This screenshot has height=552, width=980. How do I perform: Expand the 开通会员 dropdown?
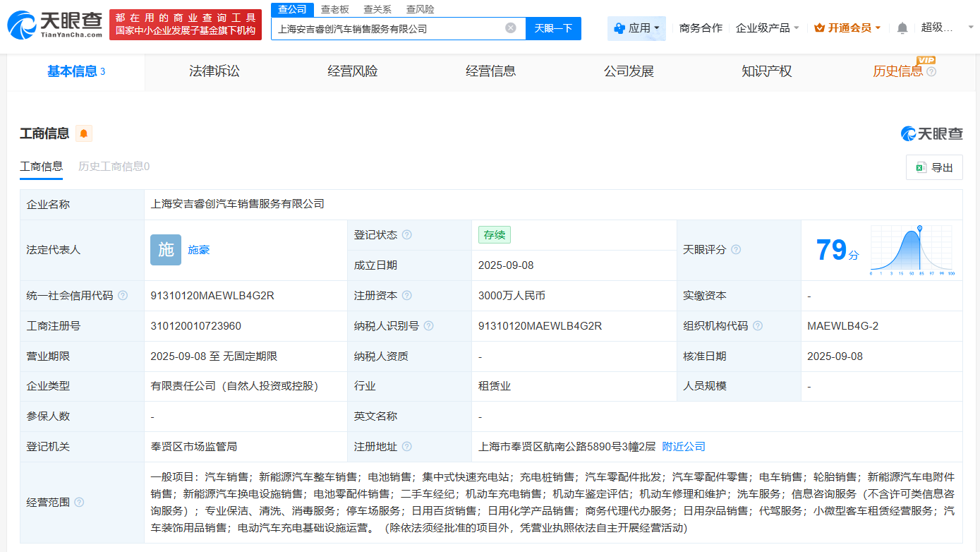click(x=847, y=28)
